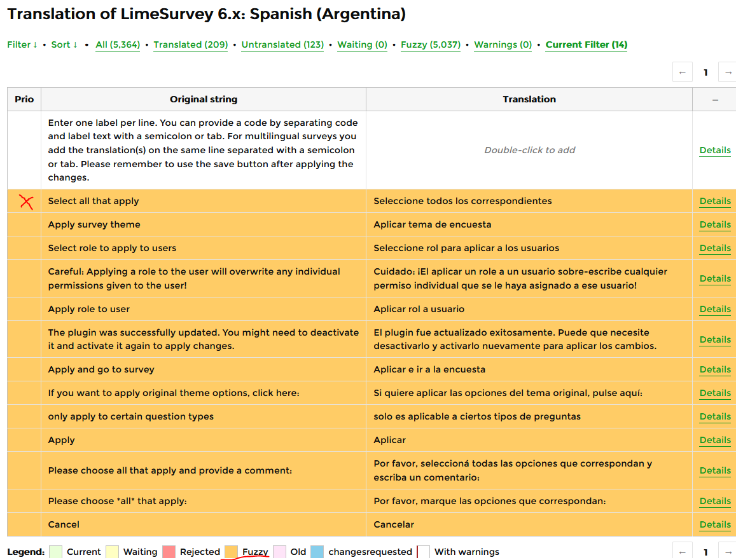
Task: Click the Fuzzy orange legend swatch
Action: point(232,552)
